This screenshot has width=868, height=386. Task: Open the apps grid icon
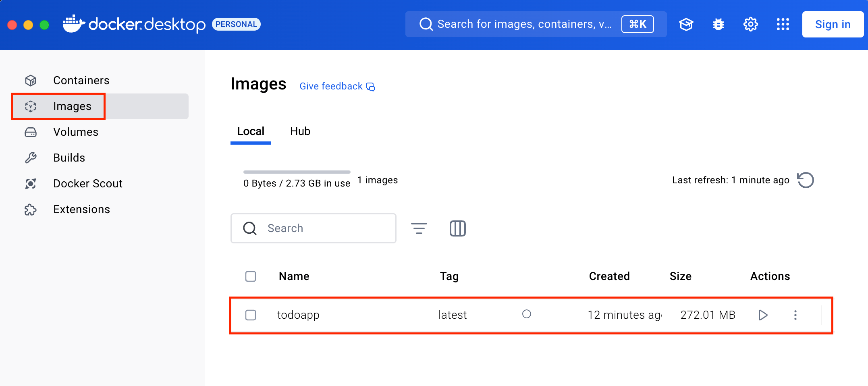coord(783,25)
